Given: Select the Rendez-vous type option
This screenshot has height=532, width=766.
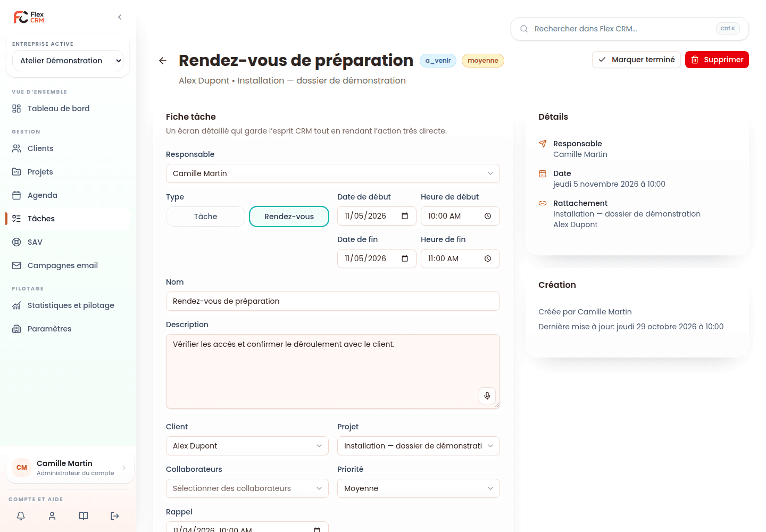Looking at the screenshot, I should pos(289,217).
